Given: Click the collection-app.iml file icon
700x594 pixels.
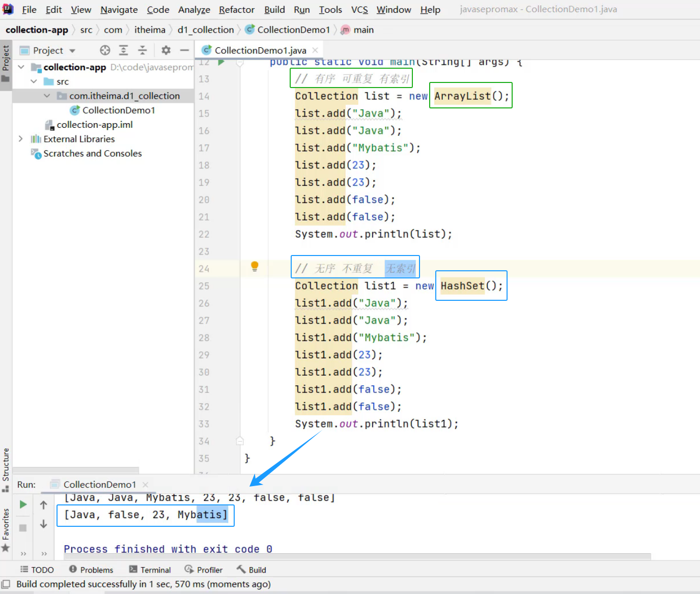Looking at the screenshot, I should click(49, 125).
